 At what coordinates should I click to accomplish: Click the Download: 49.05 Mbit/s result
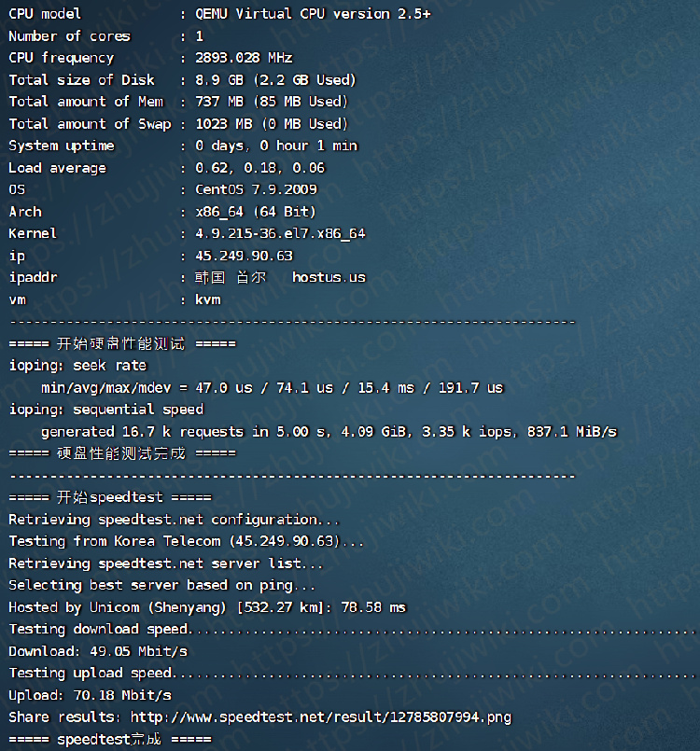(98, 651)
